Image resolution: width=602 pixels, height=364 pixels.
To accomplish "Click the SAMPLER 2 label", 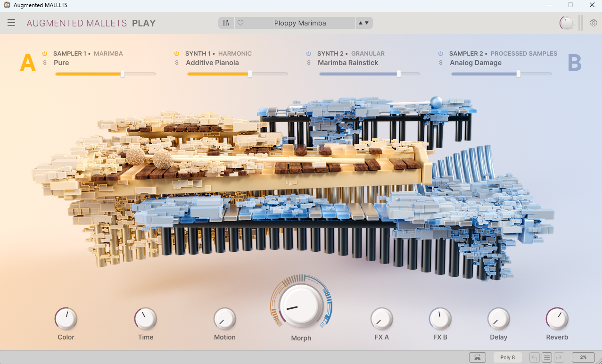I will pos(466,54).
